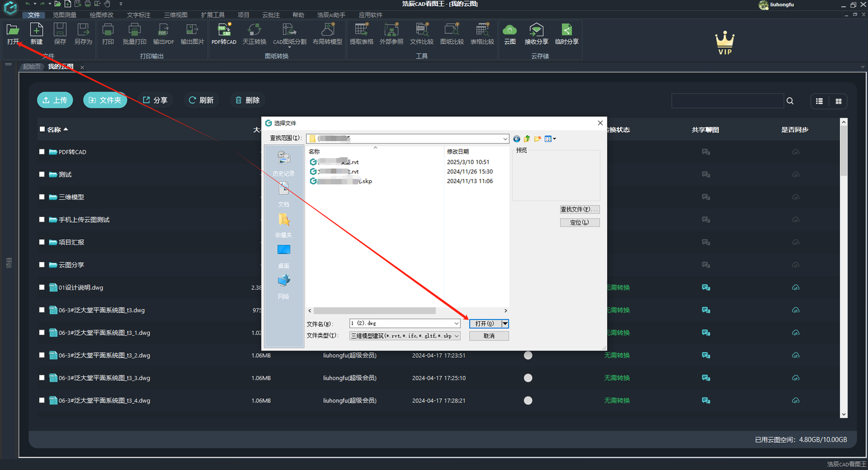The image size is (868, 470).
Task: Open the 绘图修改 ribbon tab
Action: [101, 14]
